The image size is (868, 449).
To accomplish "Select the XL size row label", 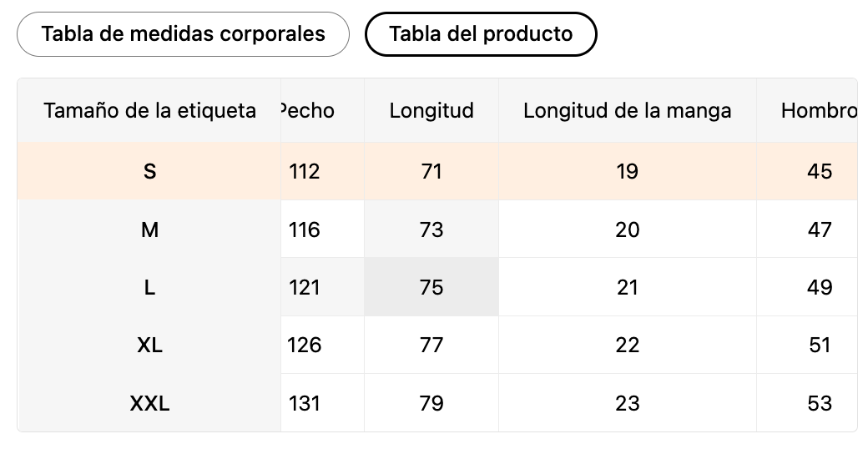I will (x=149, y=345).
